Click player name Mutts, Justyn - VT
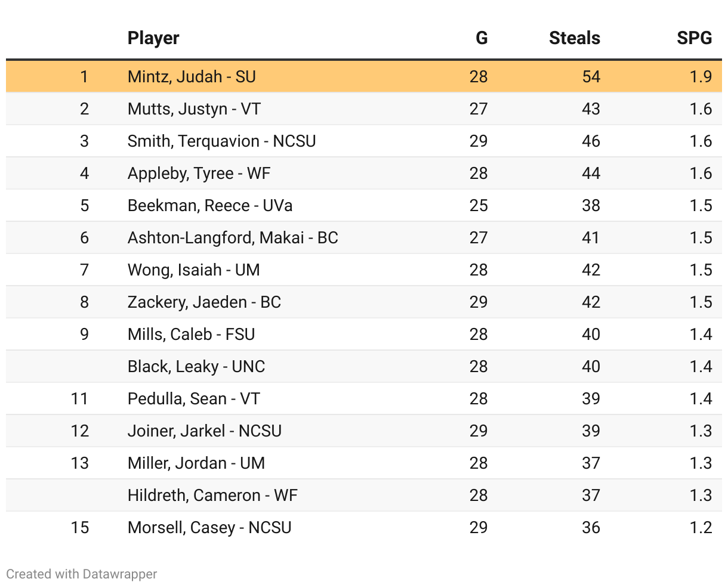This screenshot has width=728, height=588. pyautogui.click(x=194, y=109)
